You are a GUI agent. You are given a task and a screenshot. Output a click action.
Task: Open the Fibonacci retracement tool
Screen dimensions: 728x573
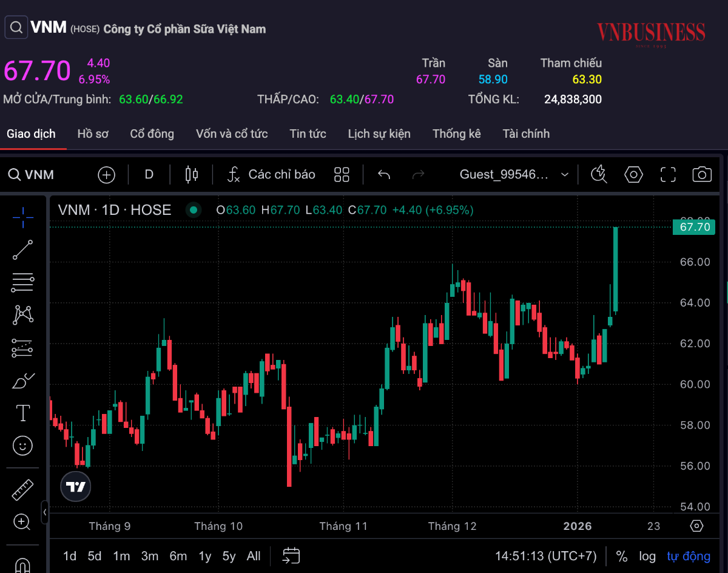23,282
